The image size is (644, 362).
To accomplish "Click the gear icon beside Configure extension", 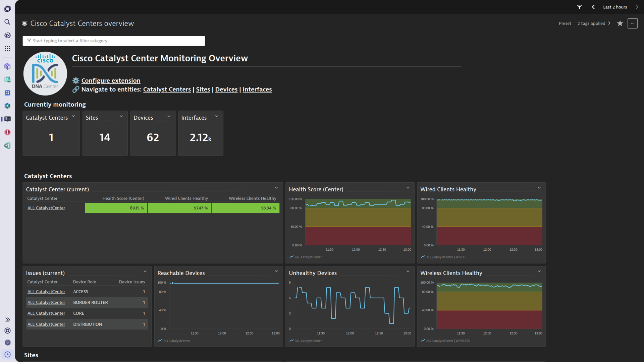I will point(76,80).
